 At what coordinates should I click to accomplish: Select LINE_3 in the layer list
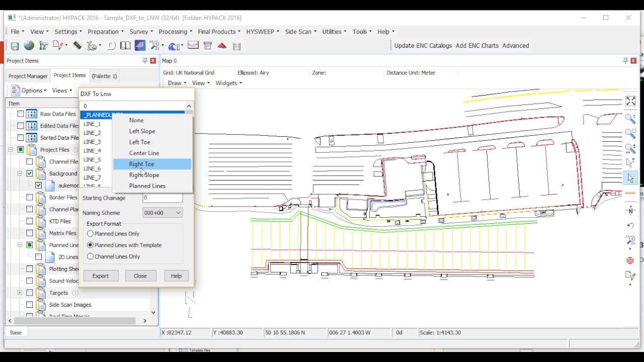[x=92, y=142]
